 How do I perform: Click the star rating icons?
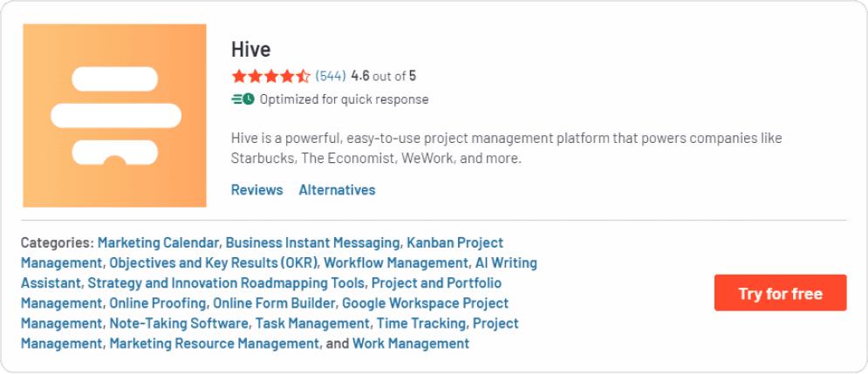pos(270,76)
